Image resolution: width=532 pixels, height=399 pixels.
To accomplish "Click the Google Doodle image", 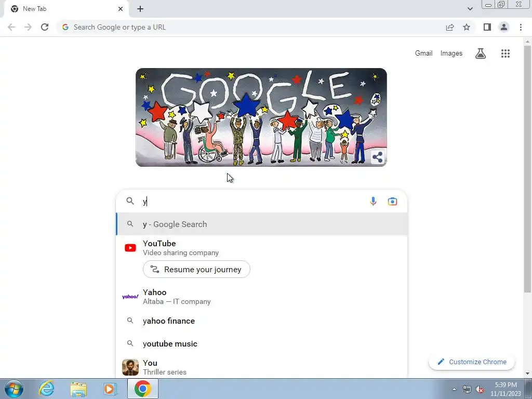I will pos(261,117).
